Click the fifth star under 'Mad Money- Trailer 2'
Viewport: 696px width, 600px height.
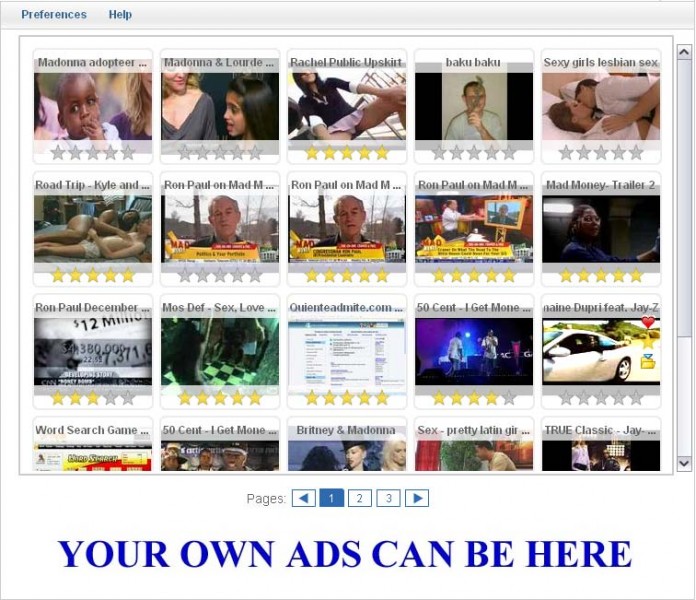[636, 276]
